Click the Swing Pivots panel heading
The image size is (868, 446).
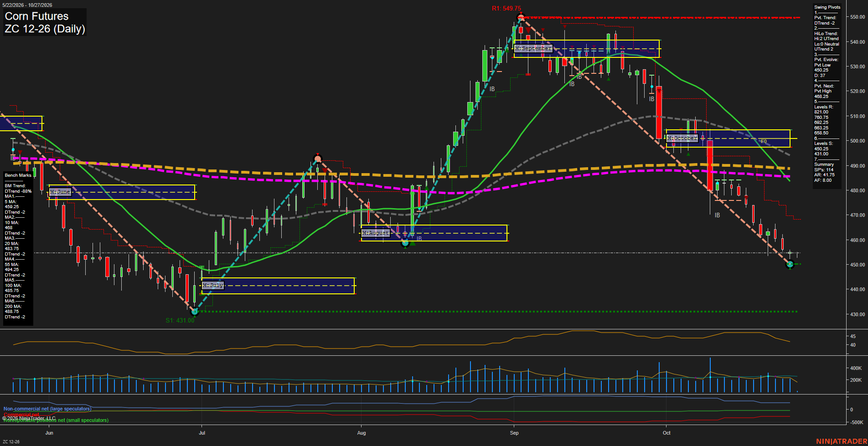coord(827,7)
